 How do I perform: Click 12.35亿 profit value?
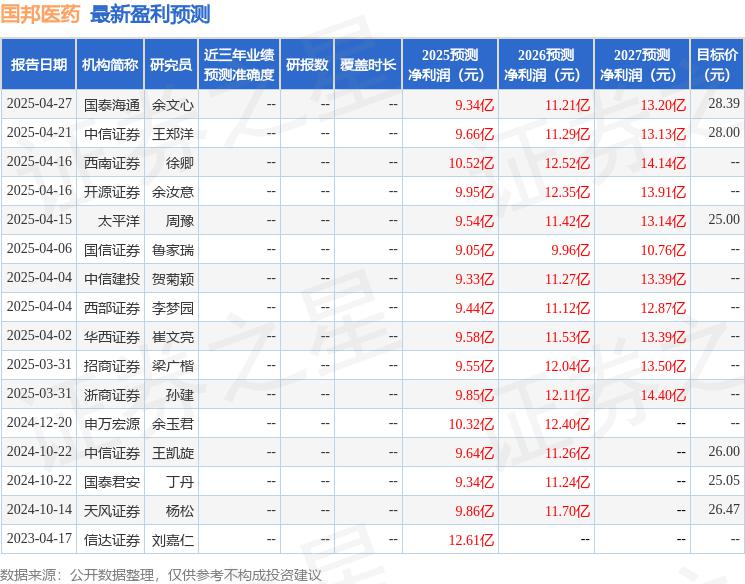567,191
